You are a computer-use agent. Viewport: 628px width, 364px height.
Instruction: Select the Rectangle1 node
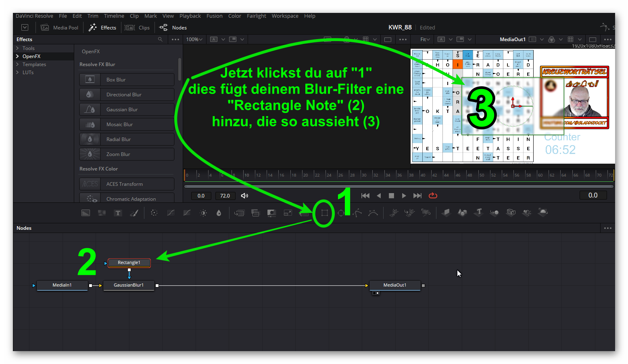click(129, 263)
